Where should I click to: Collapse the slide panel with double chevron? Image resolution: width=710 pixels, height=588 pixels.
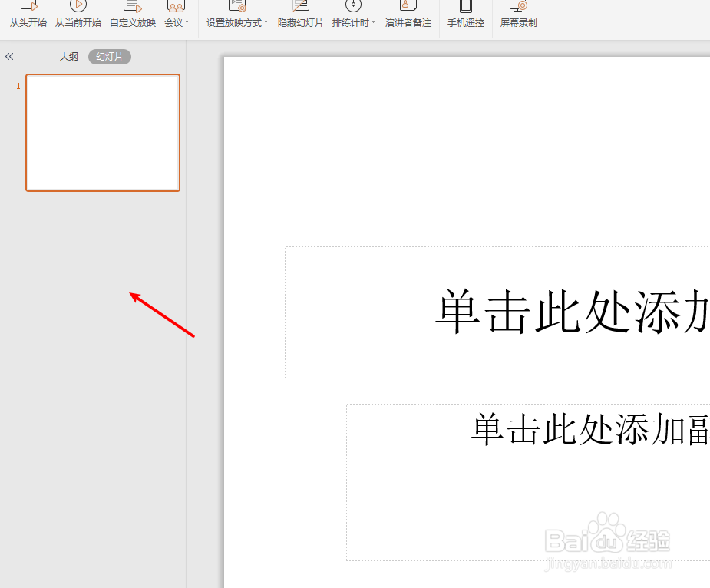pyautogui.click(x=9, y=56)
